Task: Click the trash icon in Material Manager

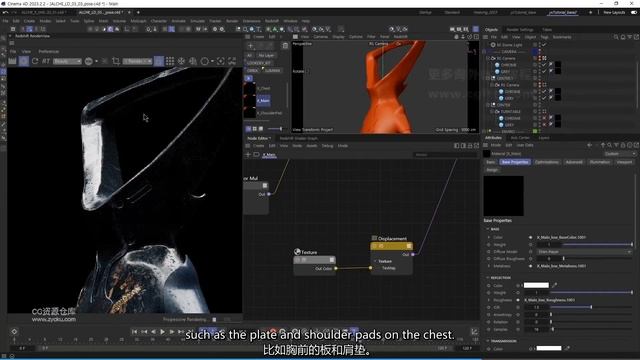Action: [x=285, y=46]
